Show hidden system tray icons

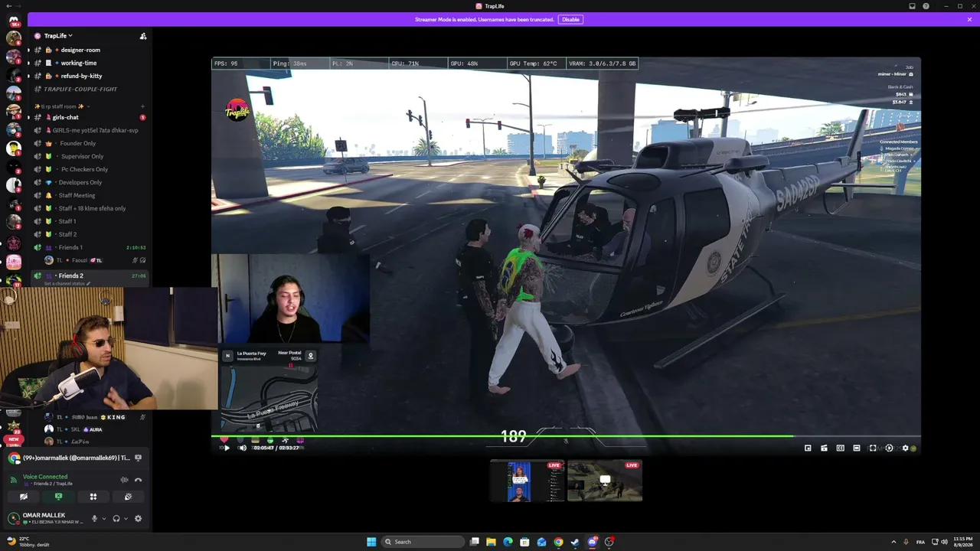(893, 542)
